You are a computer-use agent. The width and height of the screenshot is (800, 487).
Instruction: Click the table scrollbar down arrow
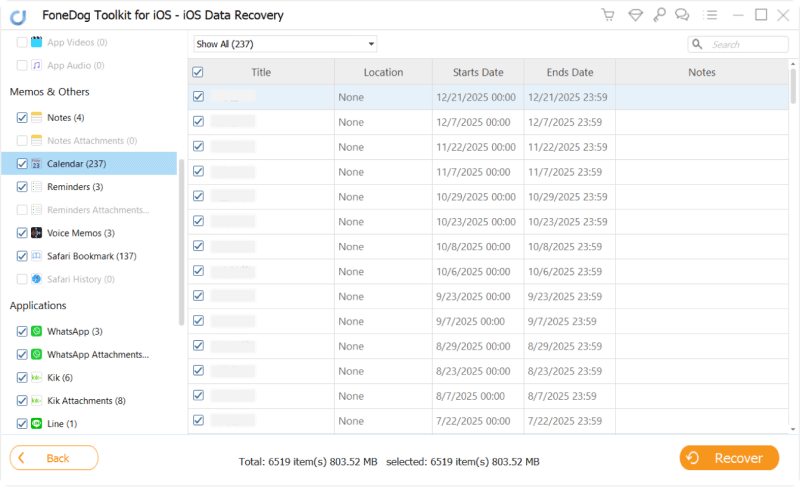tap(793, 429)
